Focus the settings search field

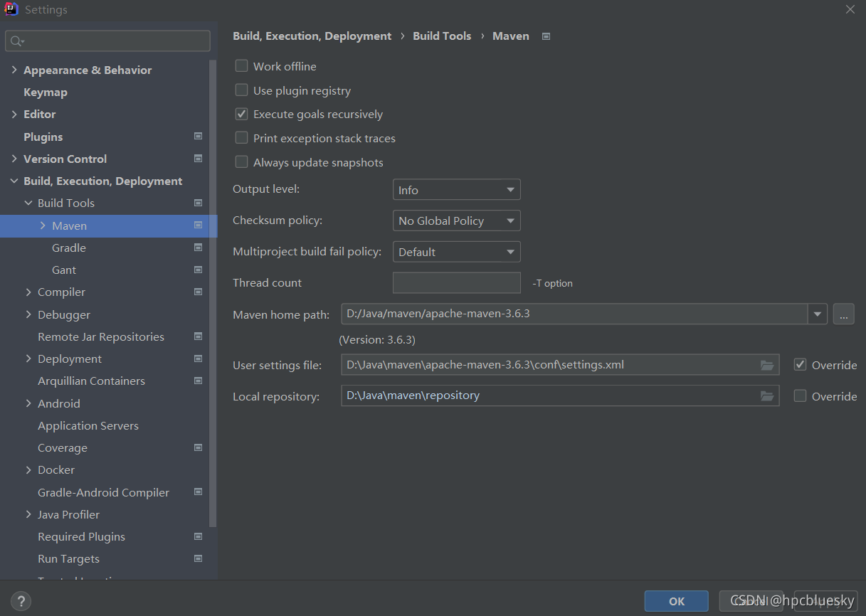tap(107, 41)
